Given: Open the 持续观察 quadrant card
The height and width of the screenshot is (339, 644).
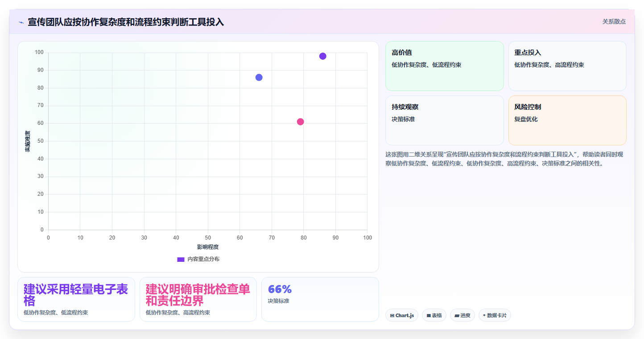Looking at the screenshot, I should click(444, 120).
